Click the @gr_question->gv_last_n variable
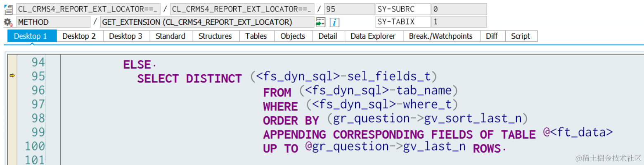This screenshot has width=644, height=165. (x=386, y=147)
